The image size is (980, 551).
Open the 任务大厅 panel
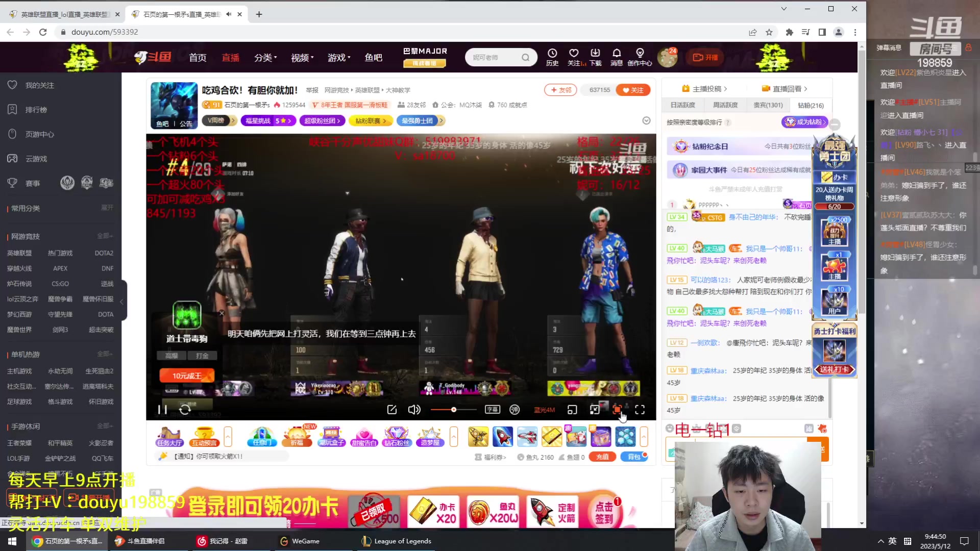pyautogui.click(x=169, y=437)
